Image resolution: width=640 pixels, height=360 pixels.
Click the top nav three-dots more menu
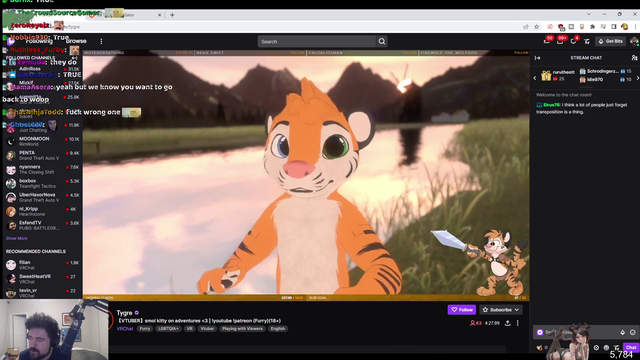tap(101, 41)
